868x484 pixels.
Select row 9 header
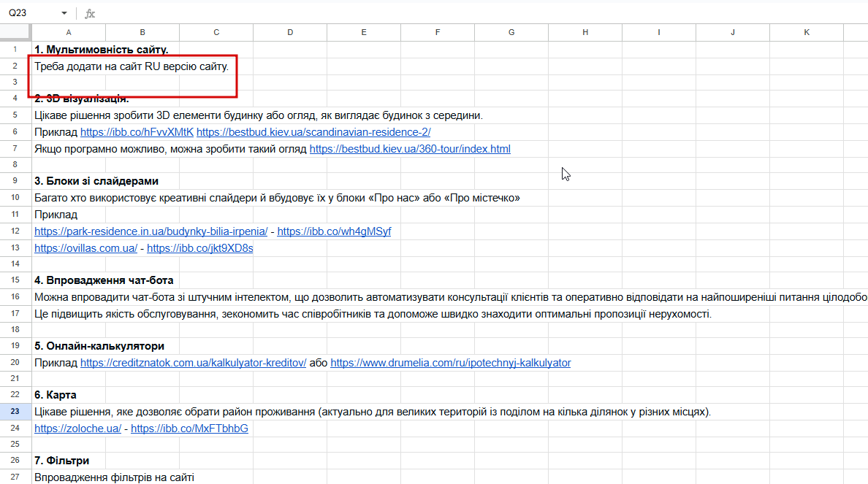pos(15,181)
